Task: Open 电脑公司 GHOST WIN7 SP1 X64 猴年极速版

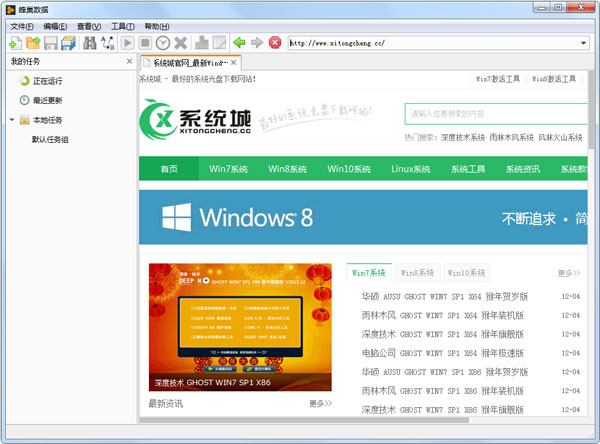Action: point(442,353)
